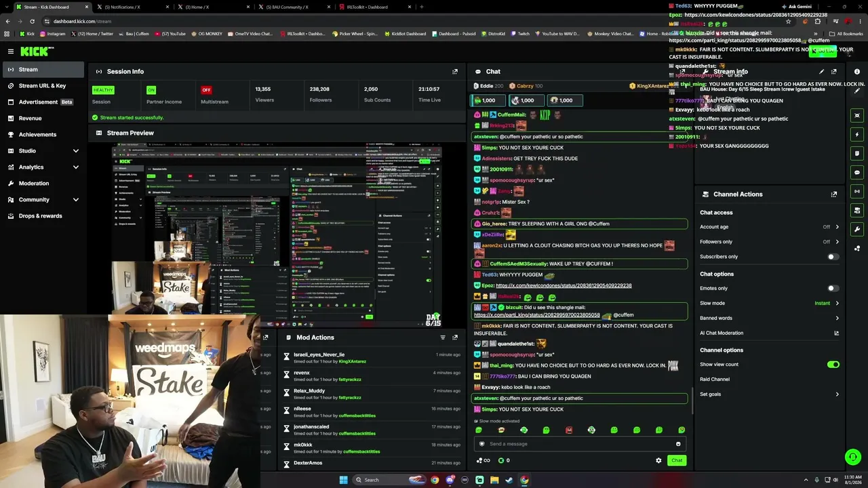
Task: Reload the browser page
Action: (x=32, y=21)
